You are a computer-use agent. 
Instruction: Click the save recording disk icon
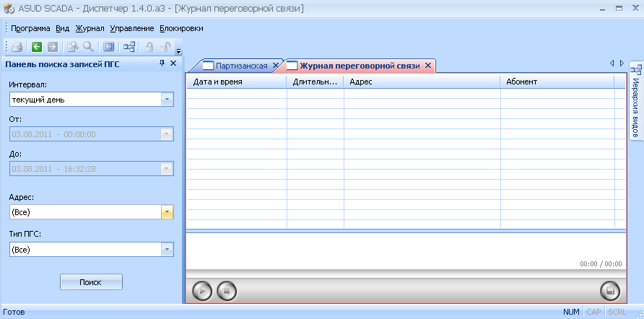pos(610,291)
